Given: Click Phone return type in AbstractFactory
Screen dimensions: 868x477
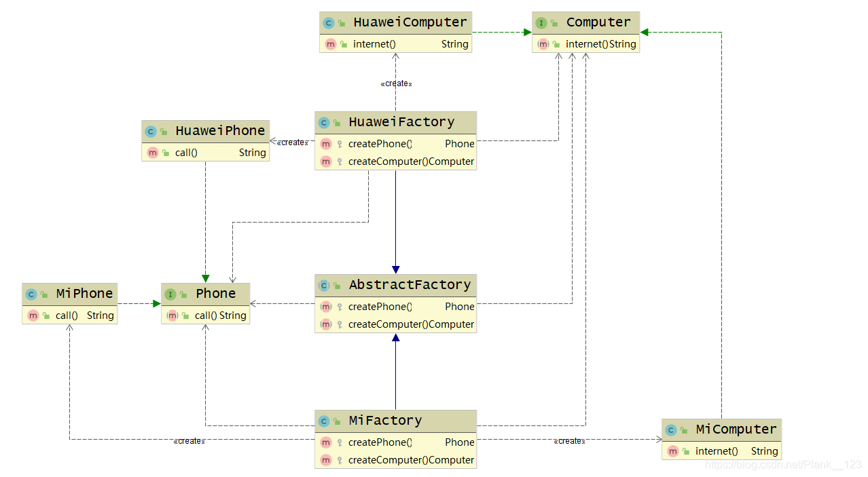Looking at the screenshot, I should (460, 307).
